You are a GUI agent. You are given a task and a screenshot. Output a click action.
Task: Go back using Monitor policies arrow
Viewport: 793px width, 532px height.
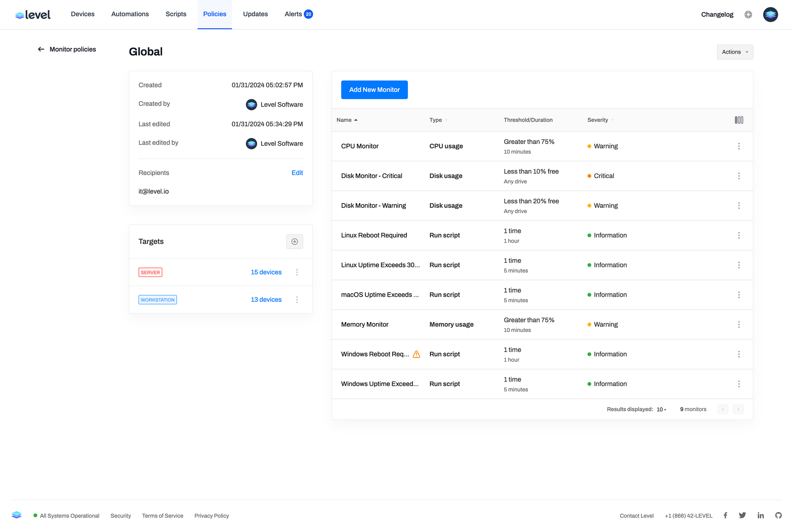click(41, 49)
